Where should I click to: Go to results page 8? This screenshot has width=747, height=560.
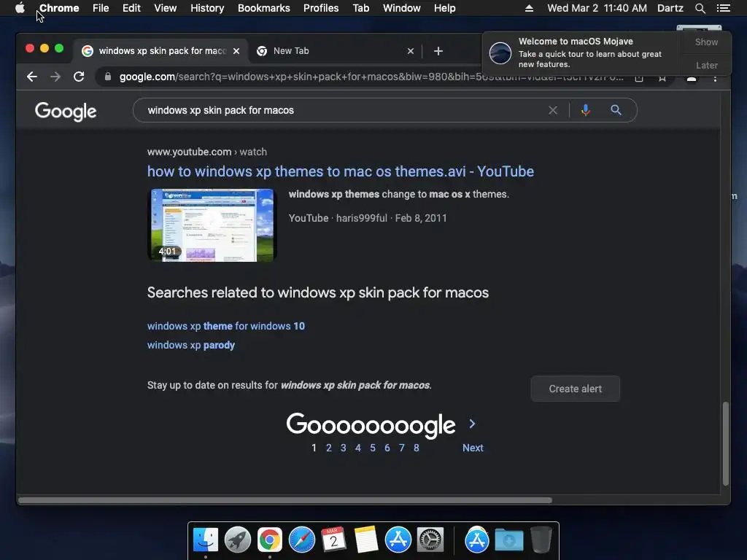point(417,448)
